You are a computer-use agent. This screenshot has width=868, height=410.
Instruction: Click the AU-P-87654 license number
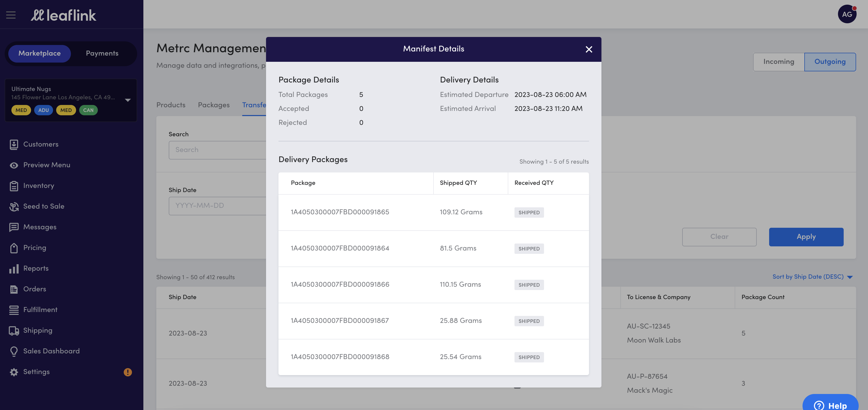[x=647, y=377]
